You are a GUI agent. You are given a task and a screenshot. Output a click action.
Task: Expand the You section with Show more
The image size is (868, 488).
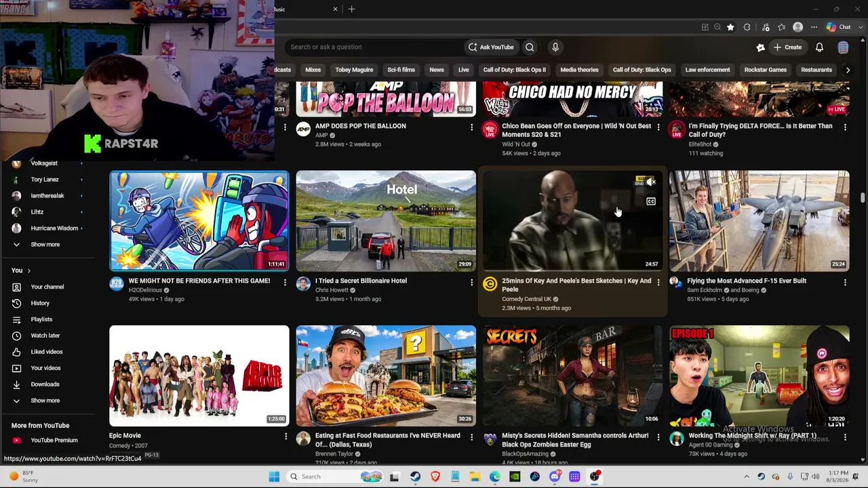[x=45, y=401]
